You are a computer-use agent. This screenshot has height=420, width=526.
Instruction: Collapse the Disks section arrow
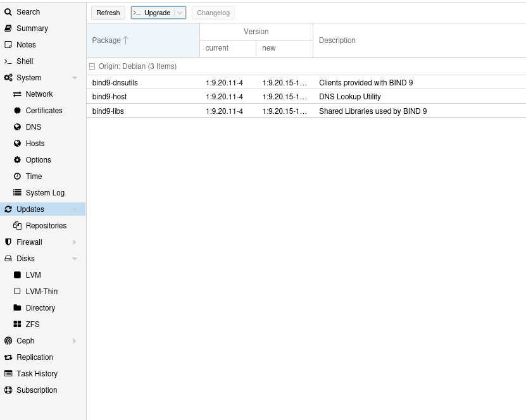[75, 259]
